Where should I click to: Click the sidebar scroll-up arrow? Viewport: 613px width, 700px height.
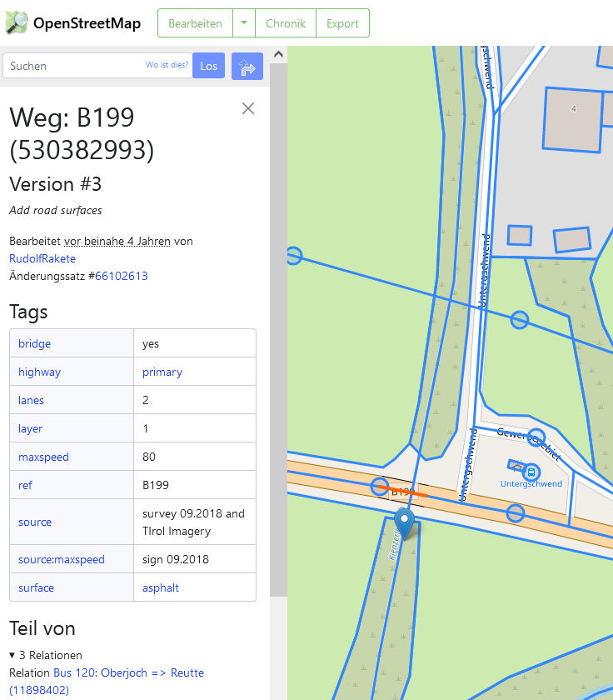click(279, 55)
